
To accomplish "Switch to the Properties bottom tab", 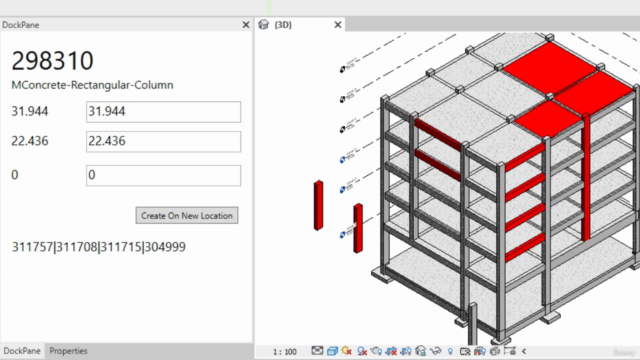I will (x=68, y=351).
